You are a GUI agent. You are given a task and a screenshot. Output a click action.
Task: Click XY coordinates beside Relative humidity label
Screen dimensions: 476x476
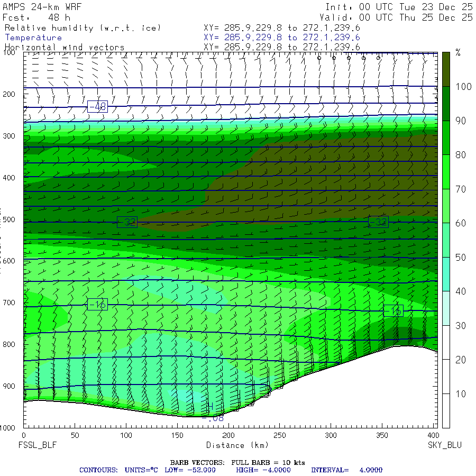[x=282, y=28]
